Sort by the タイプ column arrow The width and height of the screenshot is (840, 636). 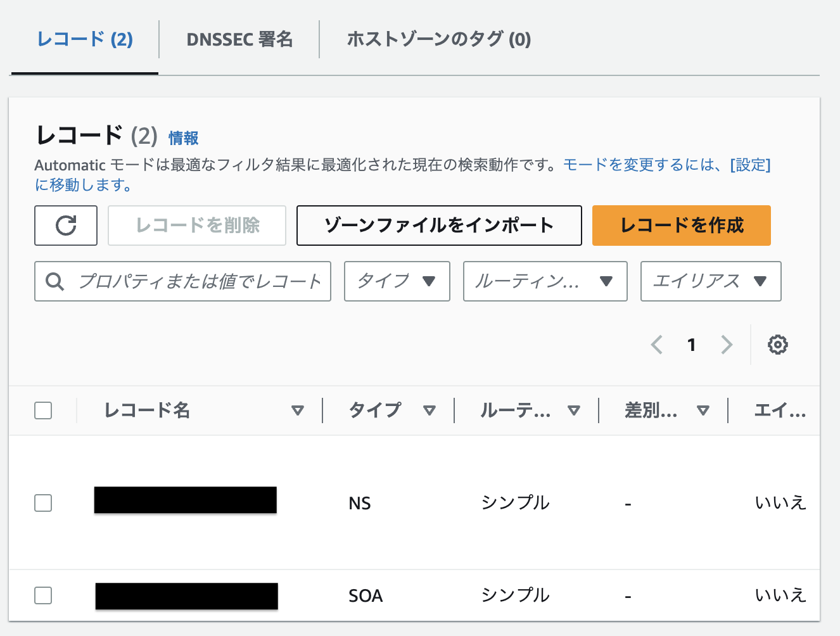(430, 410)
